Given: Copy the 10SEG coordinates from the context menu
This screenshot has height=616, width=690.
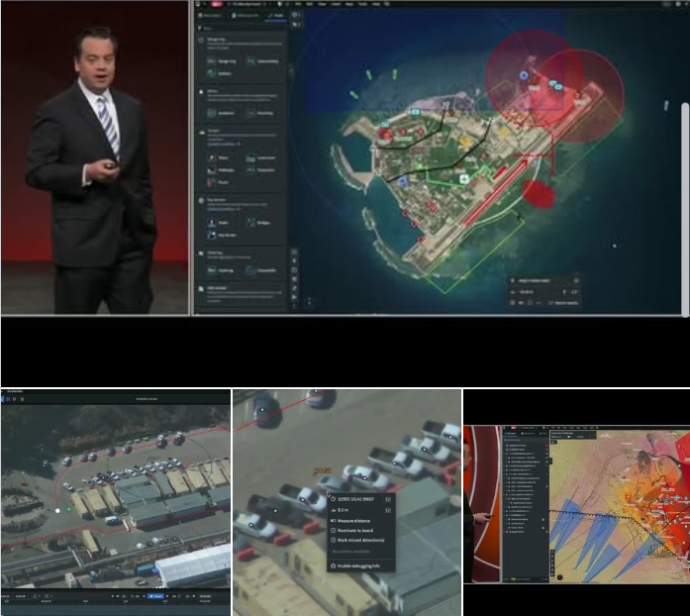Looking at the screenshot, I should pyautogui.click(x=388, y=499).
